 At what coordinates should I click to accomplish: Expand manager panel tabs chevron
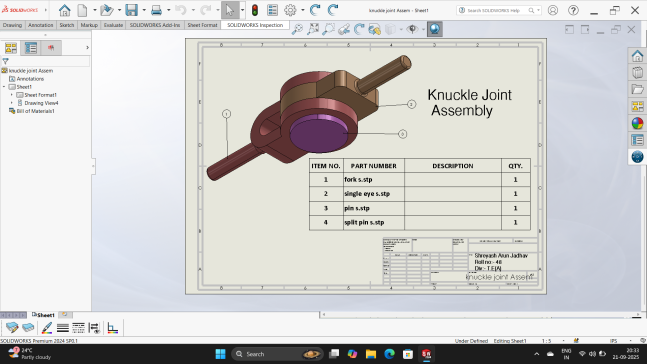pos(87,48)
